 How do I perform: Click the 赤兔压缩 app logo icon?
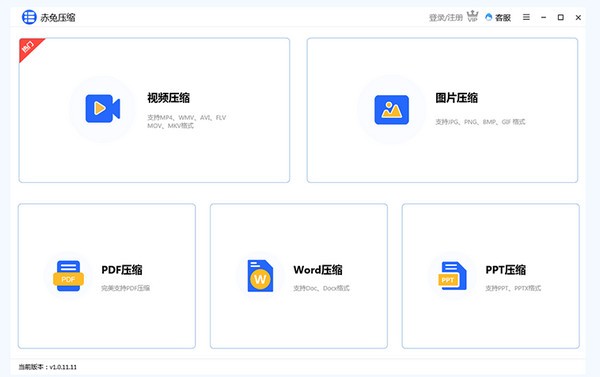pos(29,17)
